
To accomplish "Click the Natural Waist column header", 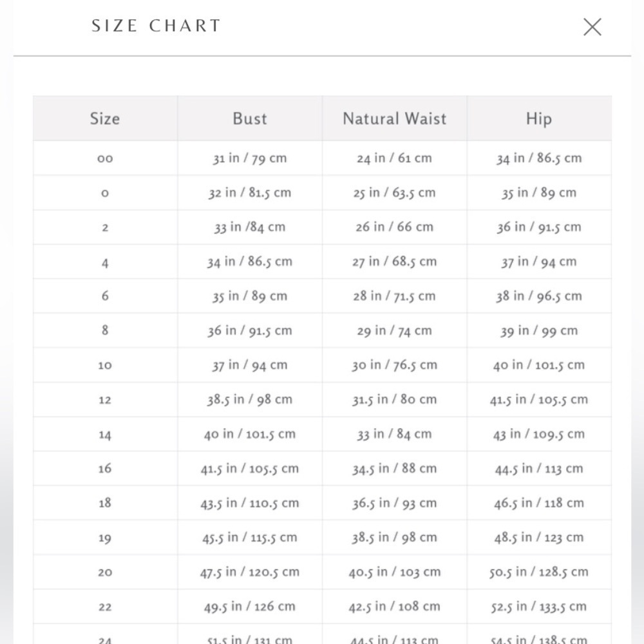I will pos(394,118).
